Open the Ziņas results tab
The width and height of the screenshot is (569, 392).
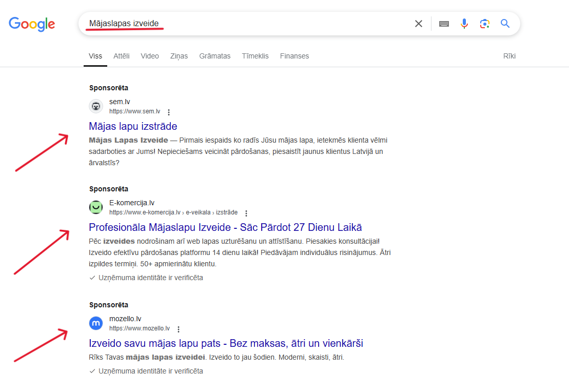coord(179,56)
